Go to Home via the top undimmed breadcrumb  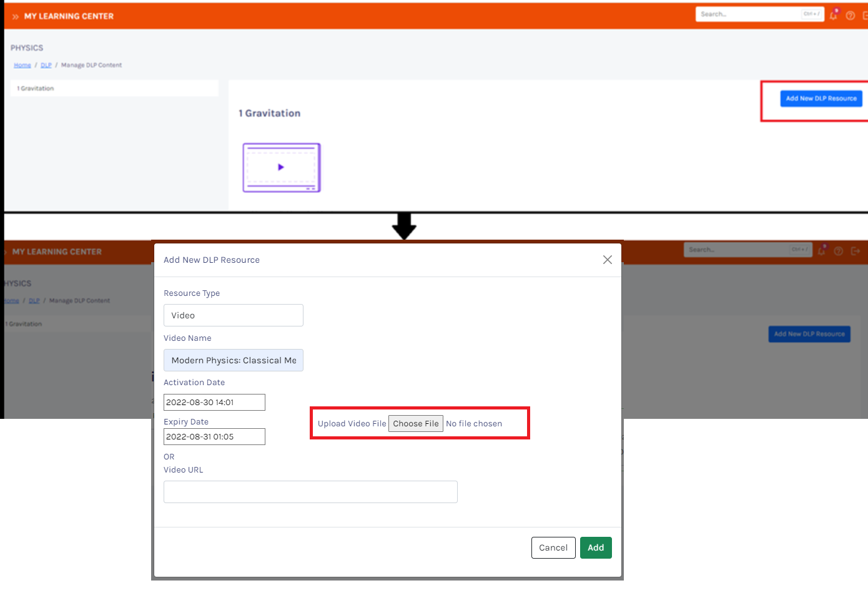click(x=22, y=65)
